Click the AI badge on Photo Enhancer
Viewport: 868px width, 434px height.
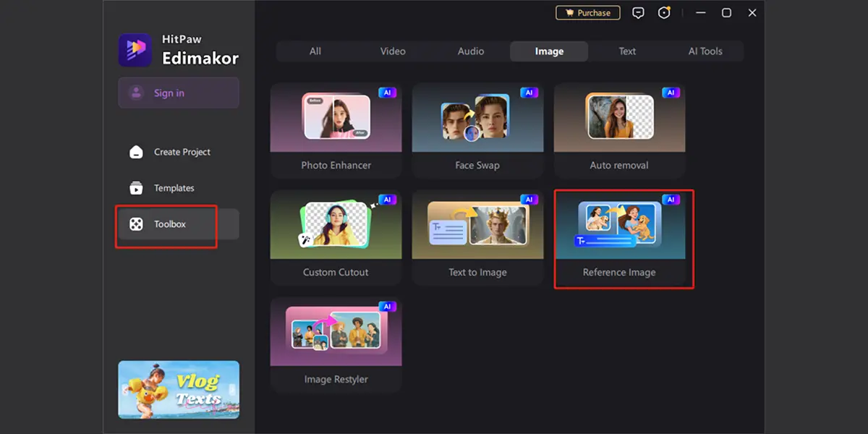pyautogui.click(x=387, y=93)
